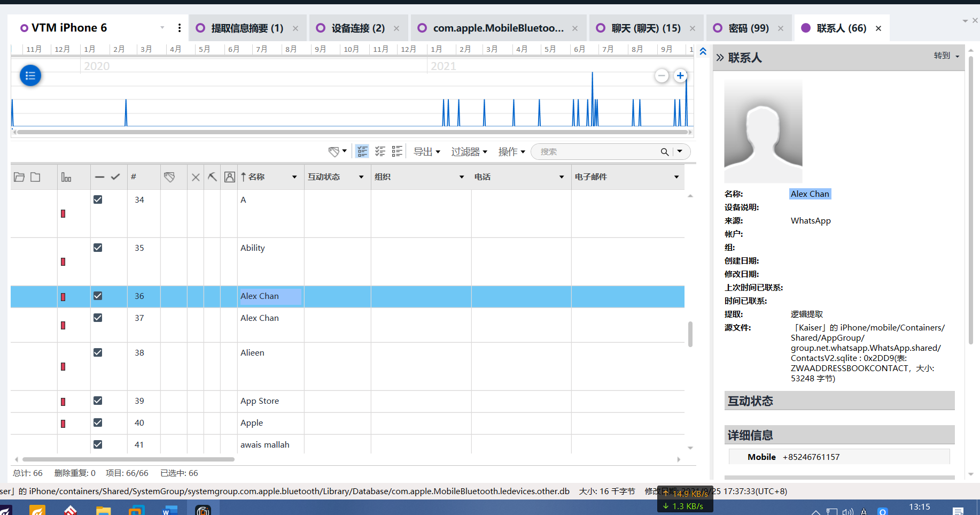Open the 过滤器 filter dropdown
Screen dimensions: 980x515
(469, 151)
